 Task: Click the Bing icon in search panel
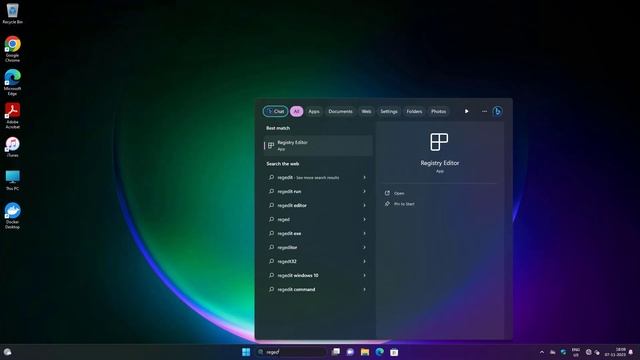click(x=497, y=111)
